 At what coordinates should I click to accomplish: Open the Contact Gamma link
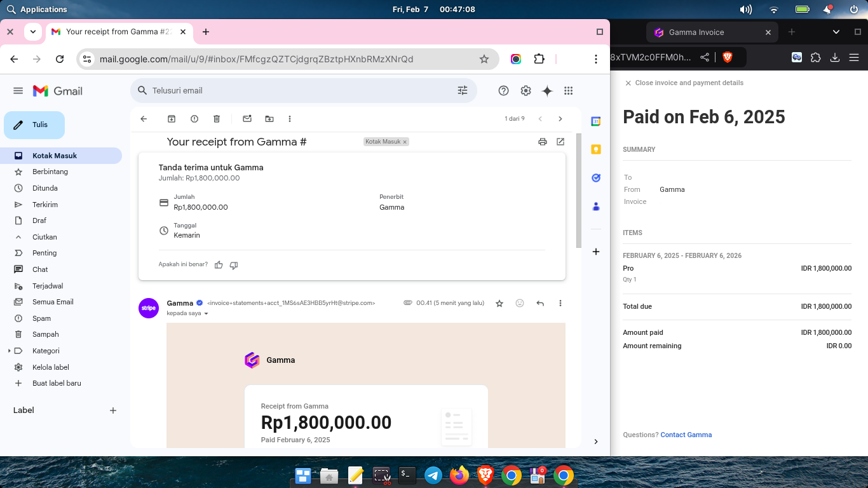pyautogui.click(x=686, y=435)
